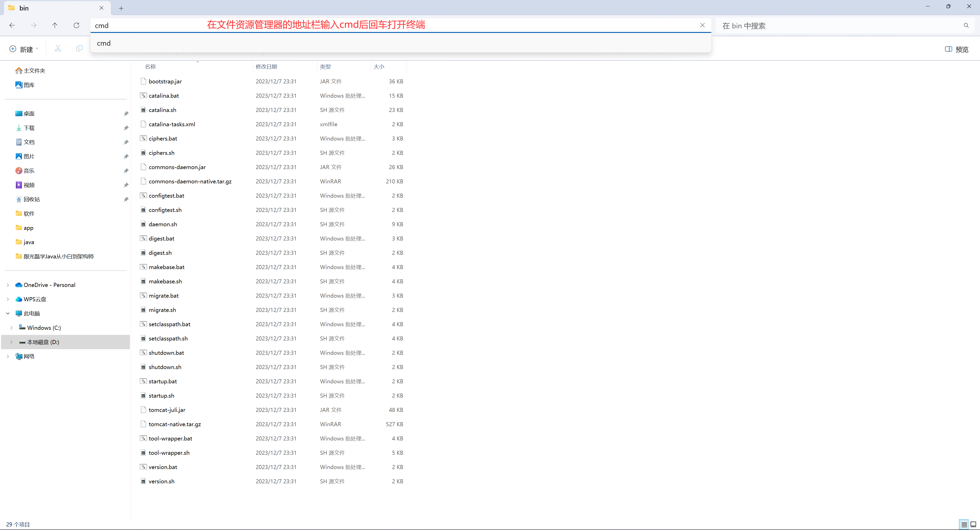Click the tomcat-juli.jar file icon
Viewport: 980px width, 530px height.
tap(143, 410)
